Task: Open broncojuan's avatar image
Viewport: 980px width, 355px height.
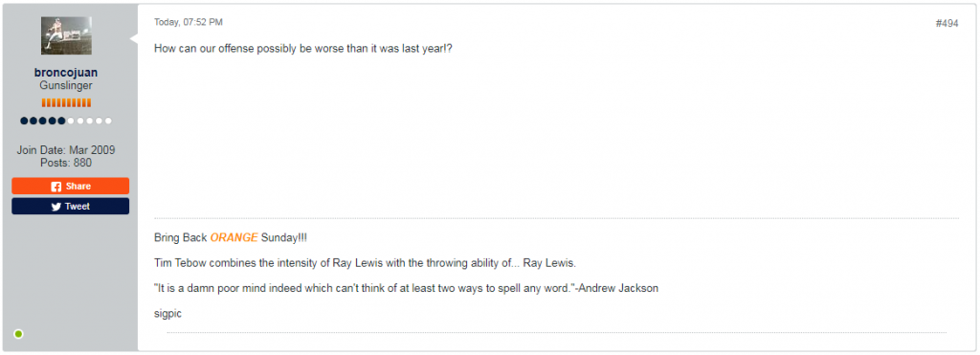Action: [66, 35]
